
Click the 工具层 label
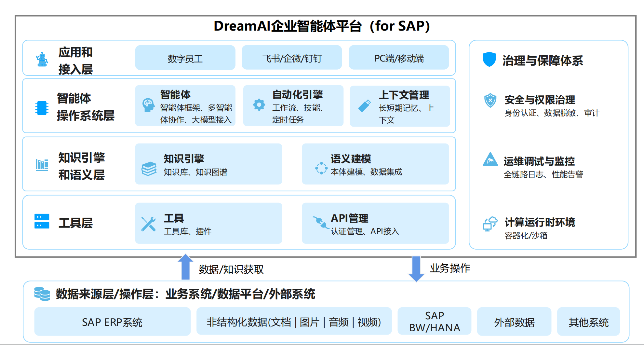coord(75,223)
